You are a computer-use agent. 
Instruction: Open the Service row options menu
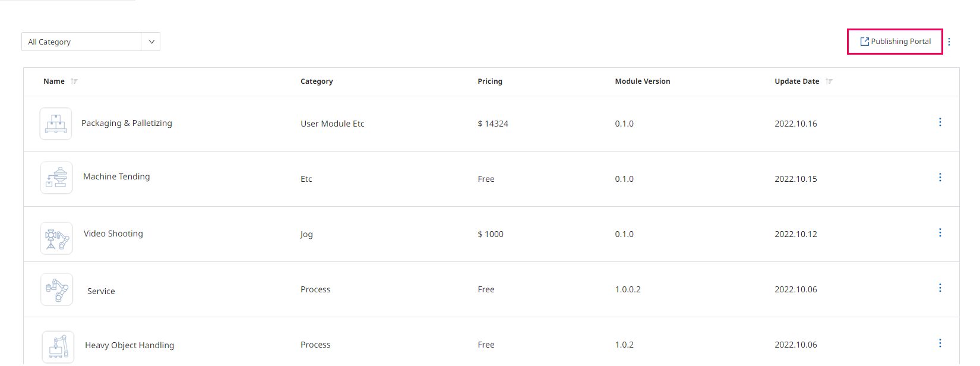coord(940,288)
